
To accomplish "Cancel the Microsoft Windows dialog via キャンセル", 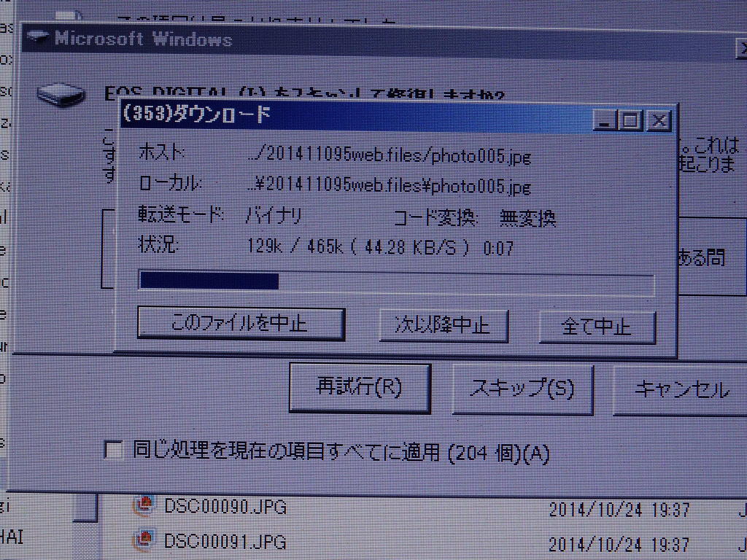I will 681,391.
